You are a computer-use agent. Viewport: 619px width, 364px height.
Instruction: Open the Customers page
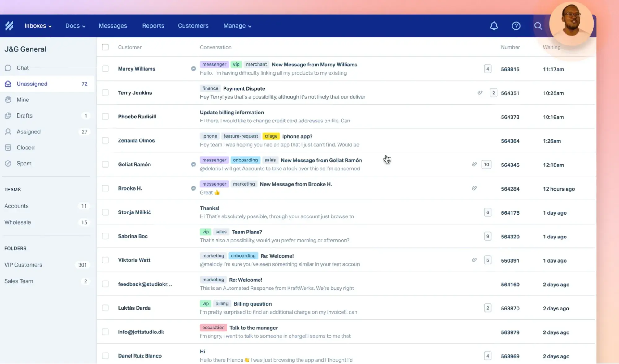click(x=193, y=26)
